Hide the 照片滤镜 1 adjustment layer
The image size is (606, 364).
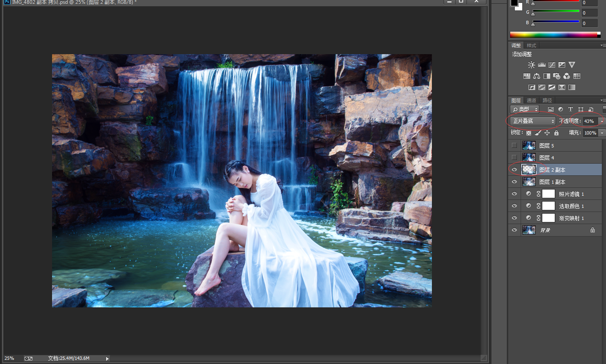click(514, 194)
